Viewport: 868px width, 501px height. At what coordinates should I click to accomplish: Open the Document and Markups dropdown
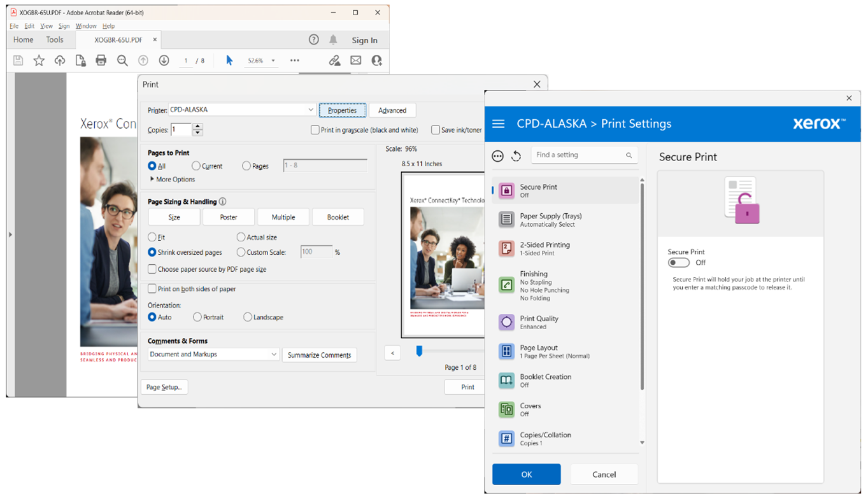pyautogui.click(x=213, y=355)
